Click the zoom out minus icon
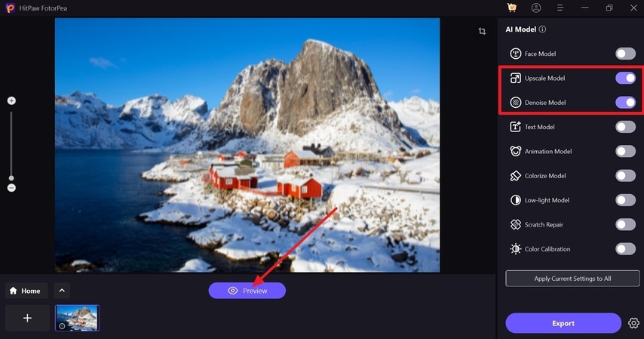Image resolution: width=644 pixels, height=339 pixels. tap(11, 188)
